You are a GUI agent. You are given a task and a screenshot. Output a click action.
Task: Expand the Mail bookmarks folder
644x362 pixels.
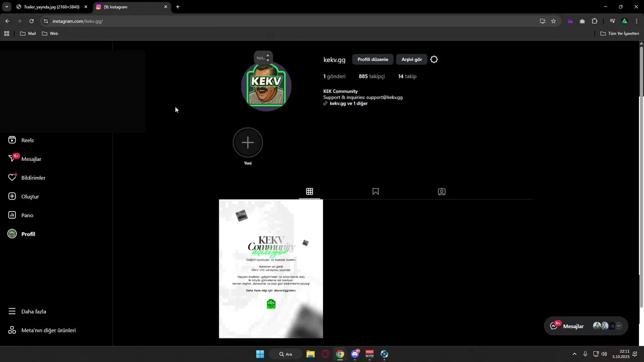click(x=28, y=34)
